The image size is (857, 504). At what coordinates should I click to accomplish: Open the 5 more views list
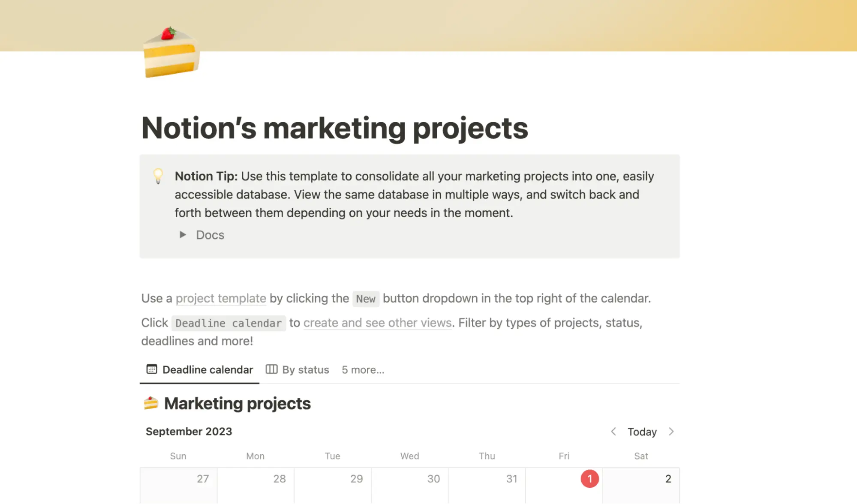363,369
